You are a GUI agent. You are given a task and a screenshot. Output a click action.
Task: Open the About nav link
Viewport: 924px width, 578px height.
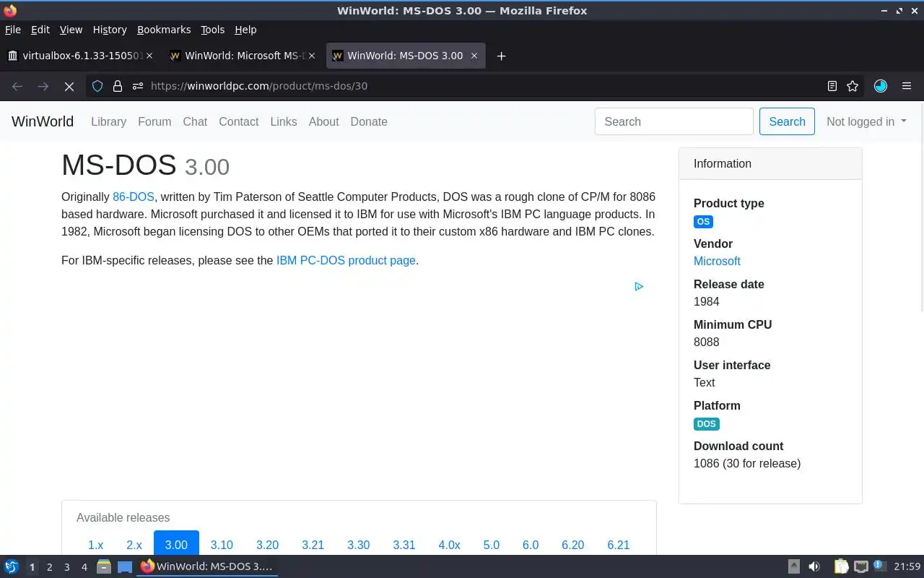pyautogui.click(x=323, y=121)
